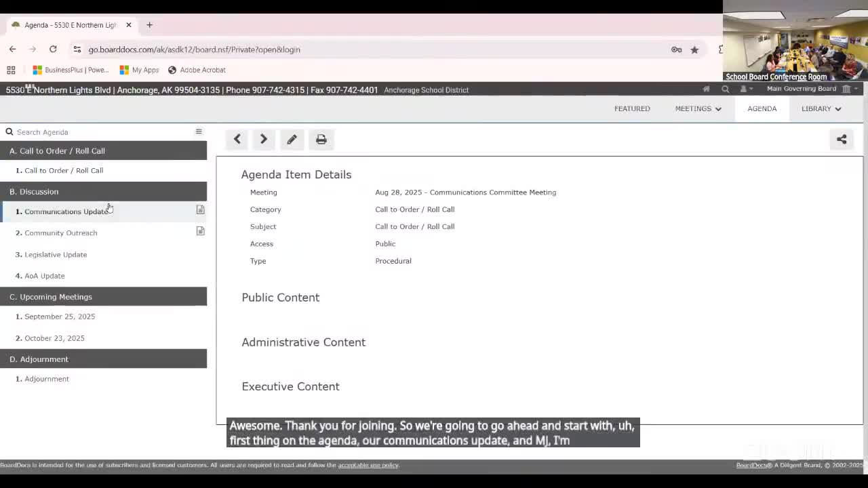The width and height of the screenshot is (868, 488).
Task: Open the browser apps grid
Action: pyautogui.click(x=11, y=70)
